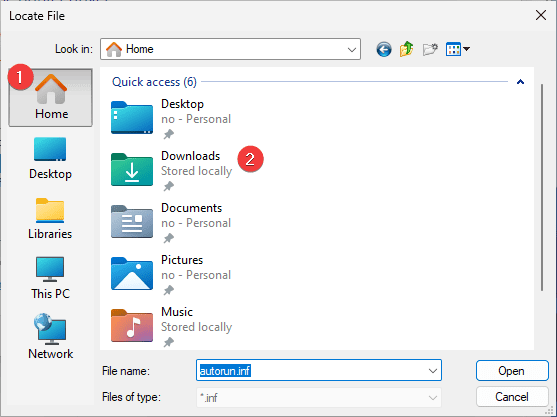Image resolution: width=557 pixels, height=417 pixels.
Task: Select the Music folder
Action: pos(172,326)
